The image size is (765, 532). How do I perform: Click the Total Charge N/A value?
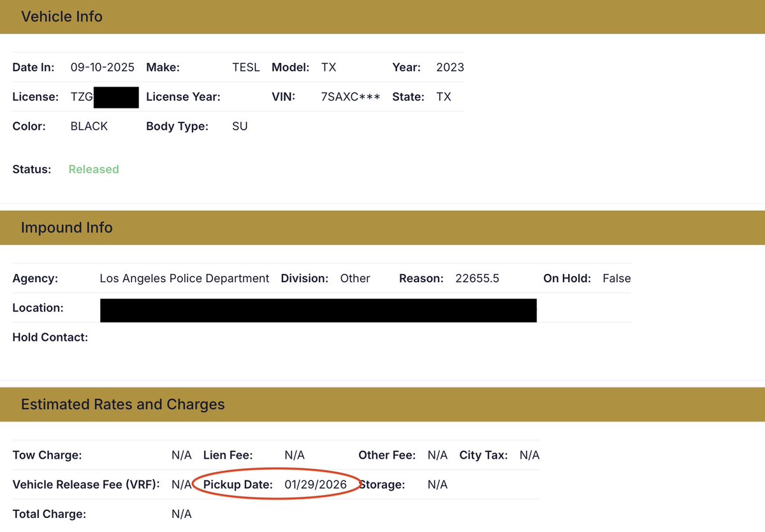(x=182, y=514)
